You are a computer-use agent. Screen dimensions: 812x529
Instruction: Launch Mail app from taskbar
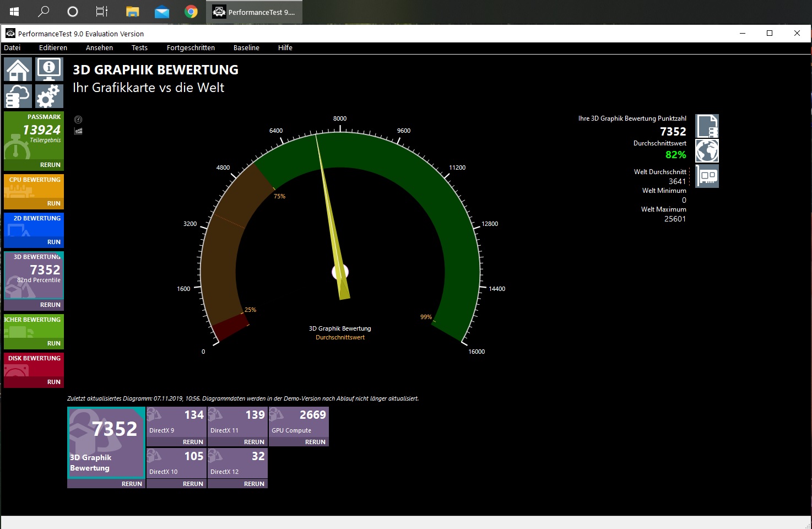[162, 12]
